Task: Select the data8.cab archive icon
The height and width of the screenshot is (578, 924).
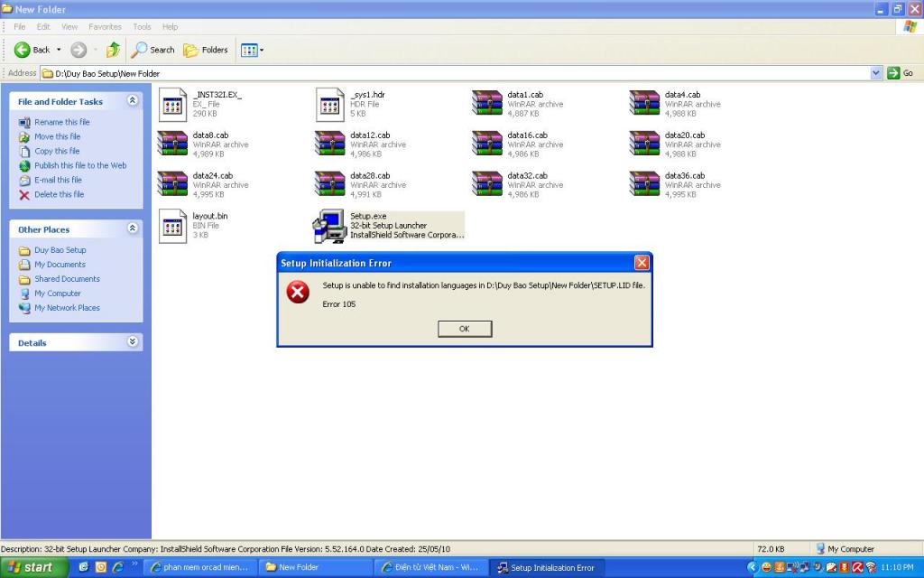Action: 172,144
